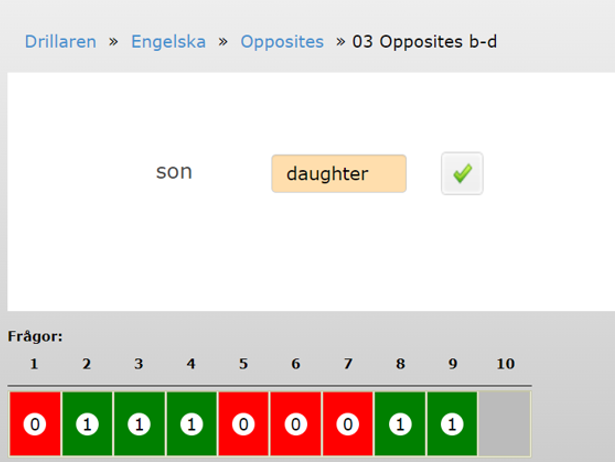Click the red result box for question 5
Screen dimensions: 615x462
coord(244,424)
